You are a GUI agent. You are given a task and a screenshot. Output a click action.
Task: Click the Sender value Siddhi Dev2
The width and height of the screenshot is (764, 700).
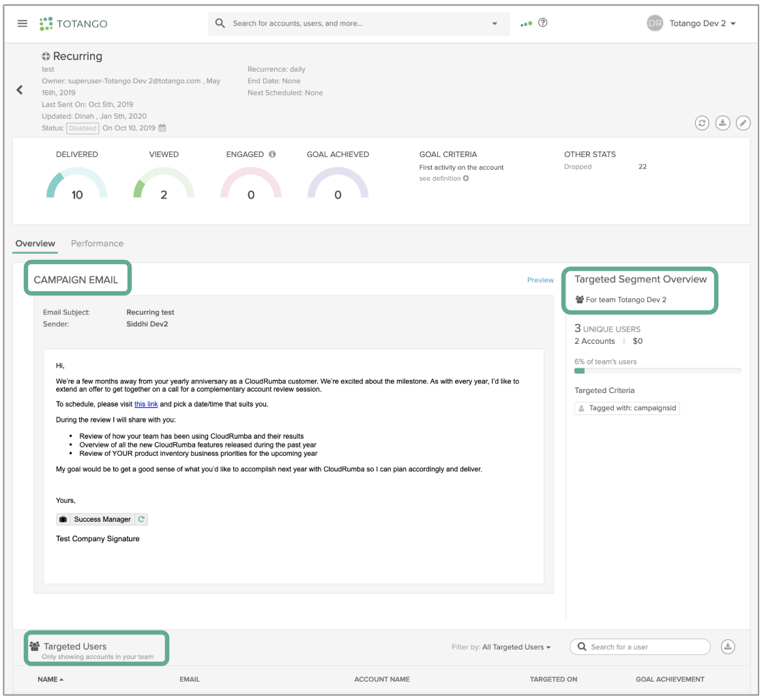click(x=147, y=323)
